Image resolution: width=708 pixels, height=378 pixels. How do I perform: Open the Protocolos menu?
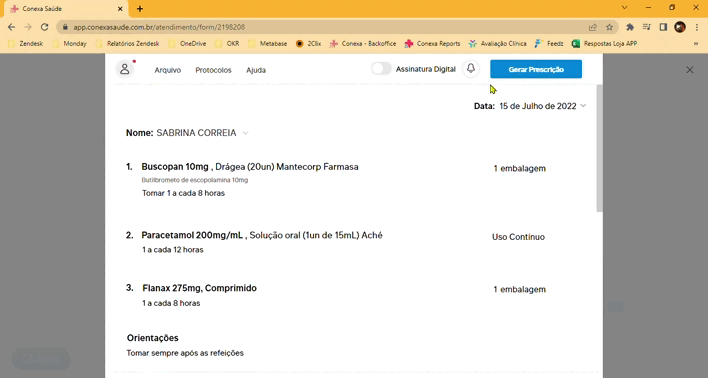(213, 70)
